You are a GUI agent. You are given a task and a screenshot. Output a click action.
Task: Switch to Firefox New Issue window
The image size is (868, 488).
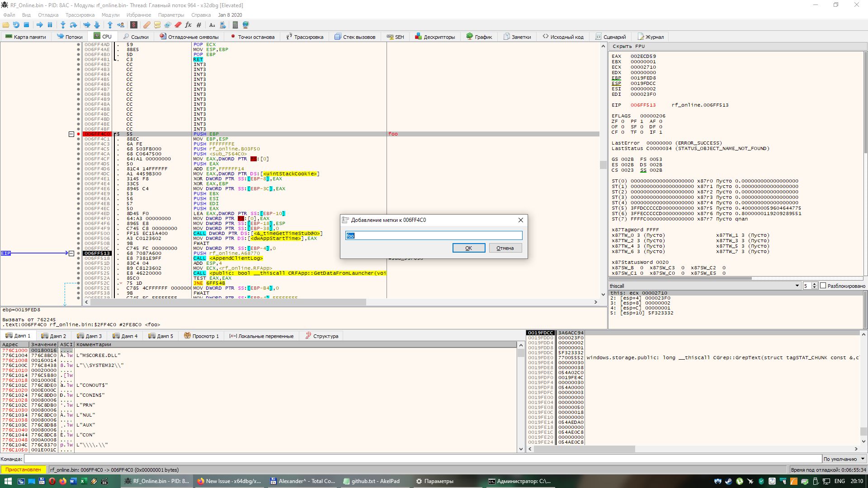point(230,481)
